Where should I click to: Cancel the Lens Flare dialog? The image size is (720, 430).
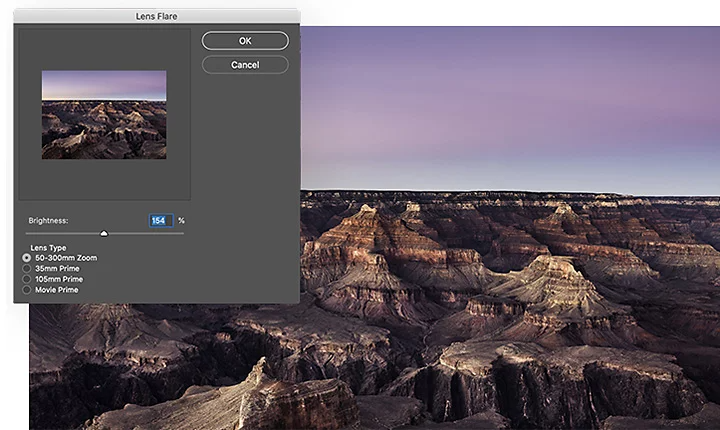pos(245,65)
